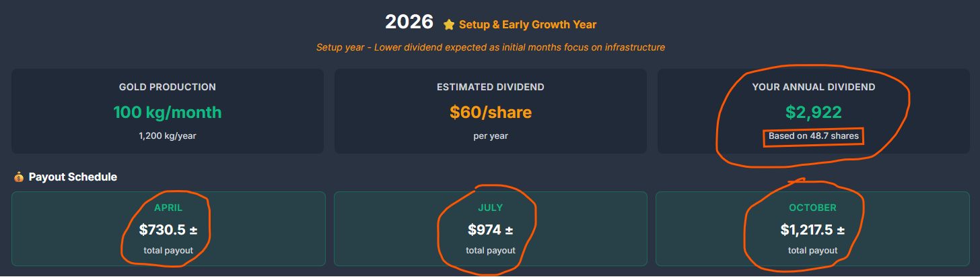Click the money bag icon by Payout Schedule
This screenshot has height=277, width=980.
(18, 177)
